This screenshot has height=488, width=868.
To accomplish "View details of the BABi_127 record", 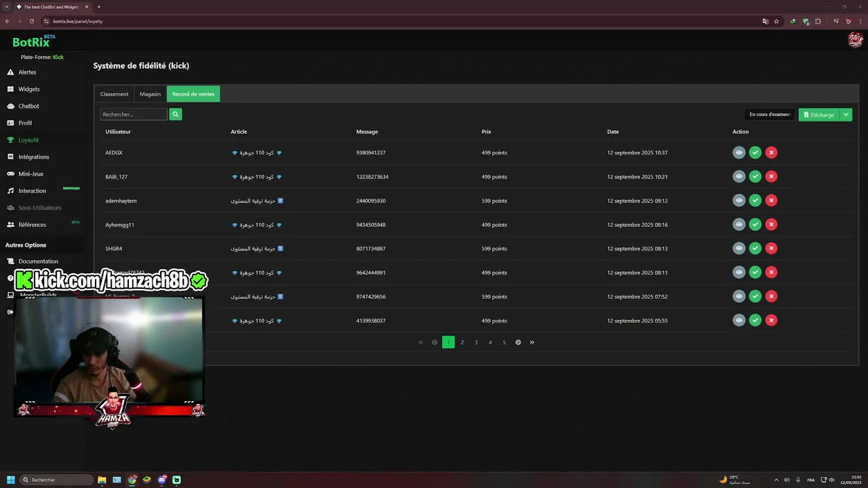I will pos(738,176).
